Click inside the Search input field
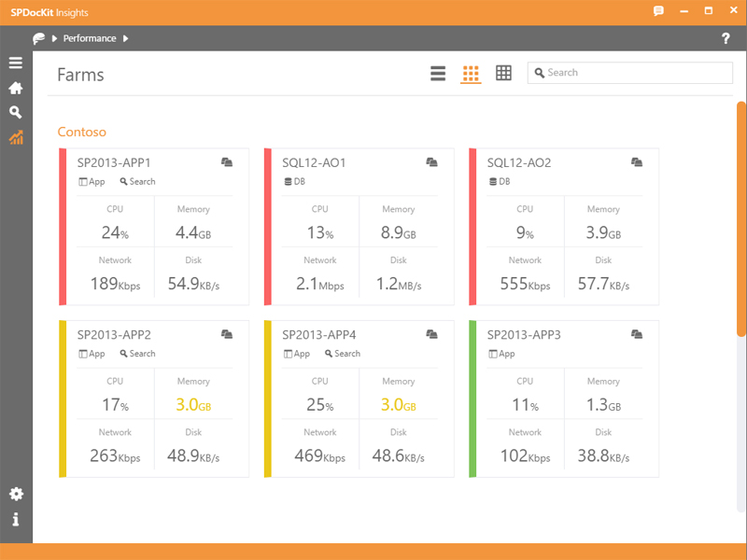 click(x=629, y=73)
